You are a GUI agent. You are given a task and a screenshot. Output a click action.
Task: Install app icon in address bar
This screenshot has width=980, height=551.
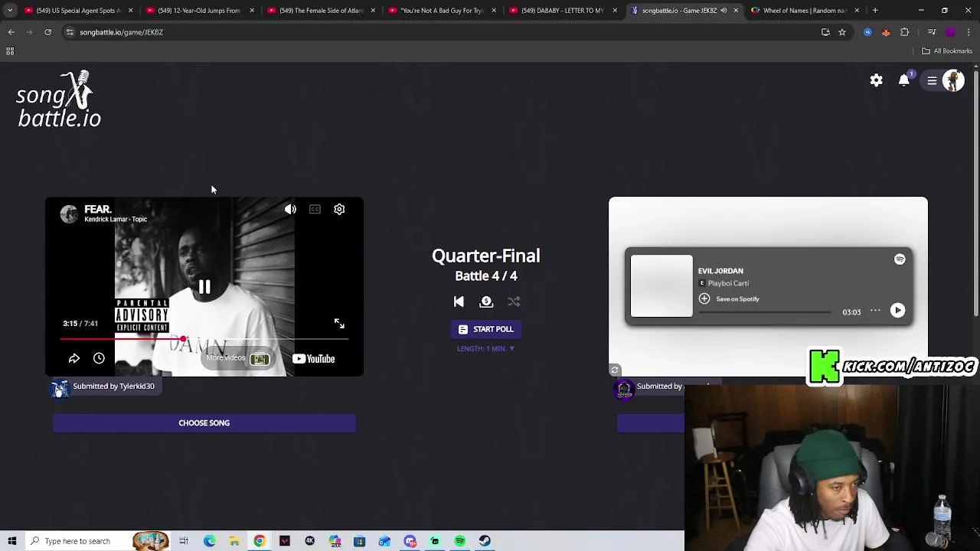[825, 32]
